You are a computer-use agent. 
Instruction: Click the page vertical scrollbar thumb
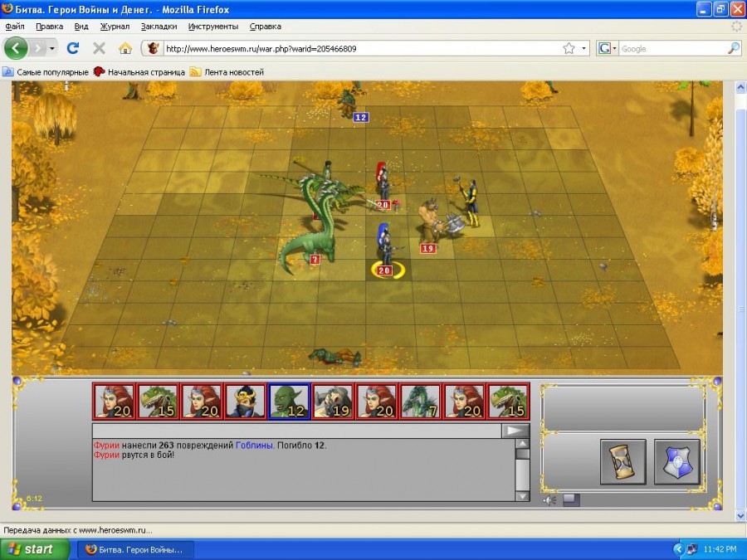(741, 309)
